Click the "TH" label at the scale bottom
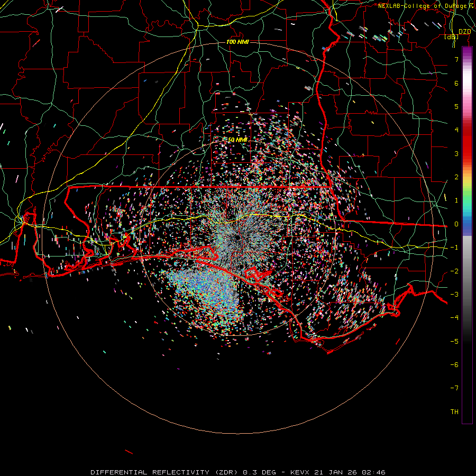The height and width of the screenshot is (476, 476). [x=454, y=412]
